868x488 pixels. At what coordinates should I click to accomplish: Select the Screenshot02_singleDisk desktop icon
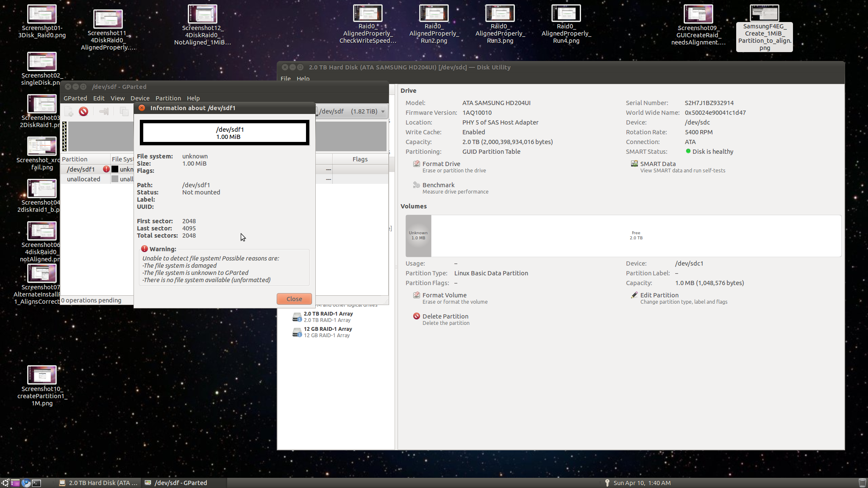[x=42, y=69]
